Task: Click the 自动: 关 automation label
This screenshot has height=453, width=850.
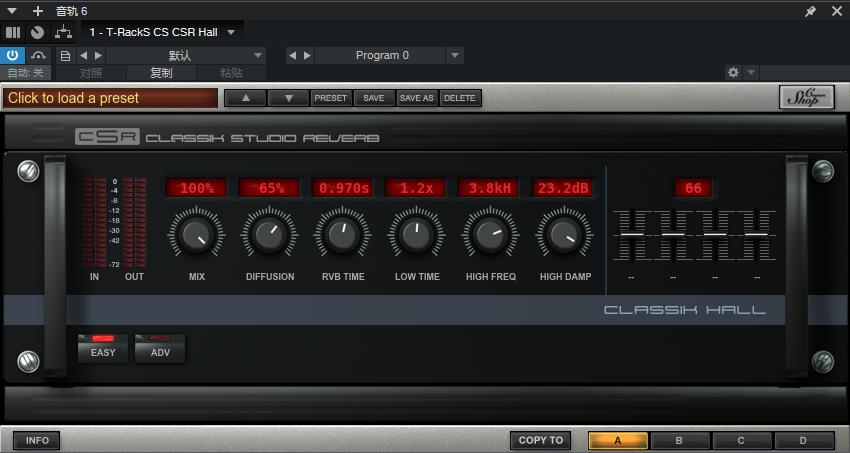Action: click(x=25, y=73)
